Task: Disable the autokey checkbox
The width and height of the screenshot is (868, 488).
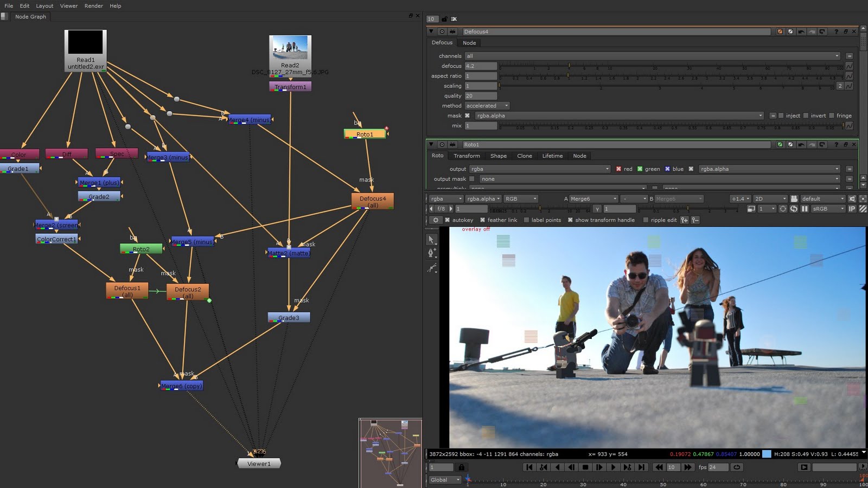Action: [448, 220]
